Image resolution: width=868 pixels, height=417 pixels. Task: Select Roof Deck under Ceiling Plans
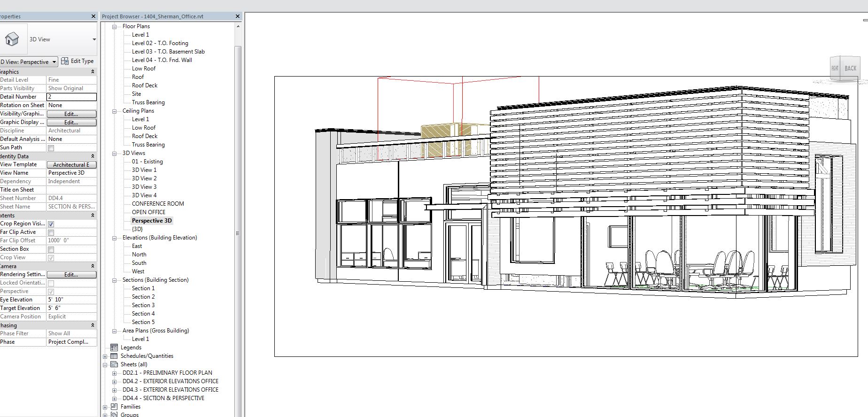[x=145, y=136]
